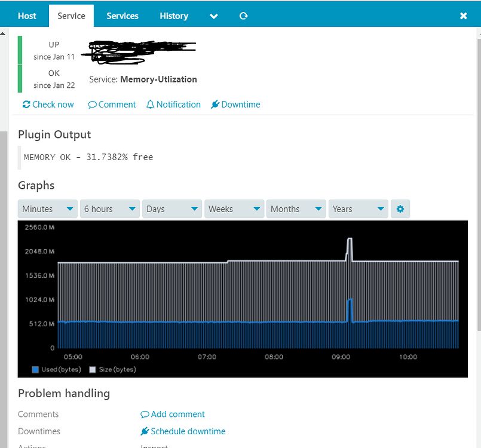
Task: Click the Comment speech bubble icon
Action: tap(92, 104)
